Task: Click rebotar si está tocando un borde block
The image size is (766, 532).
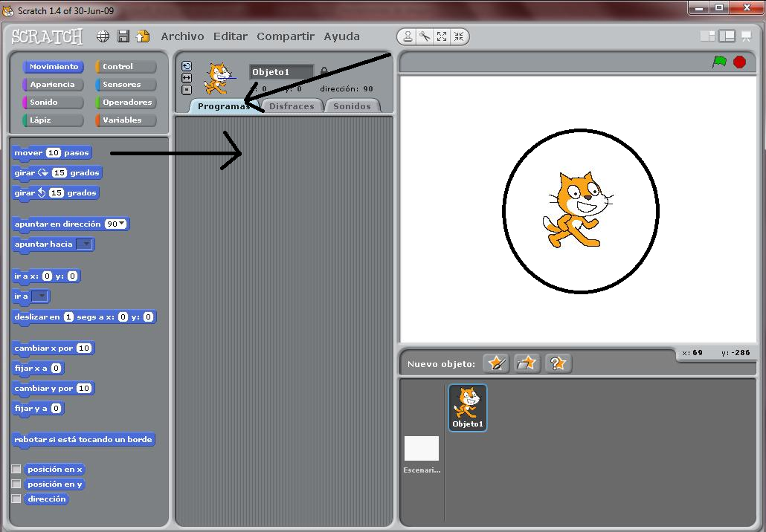Action: pos(83,439)
